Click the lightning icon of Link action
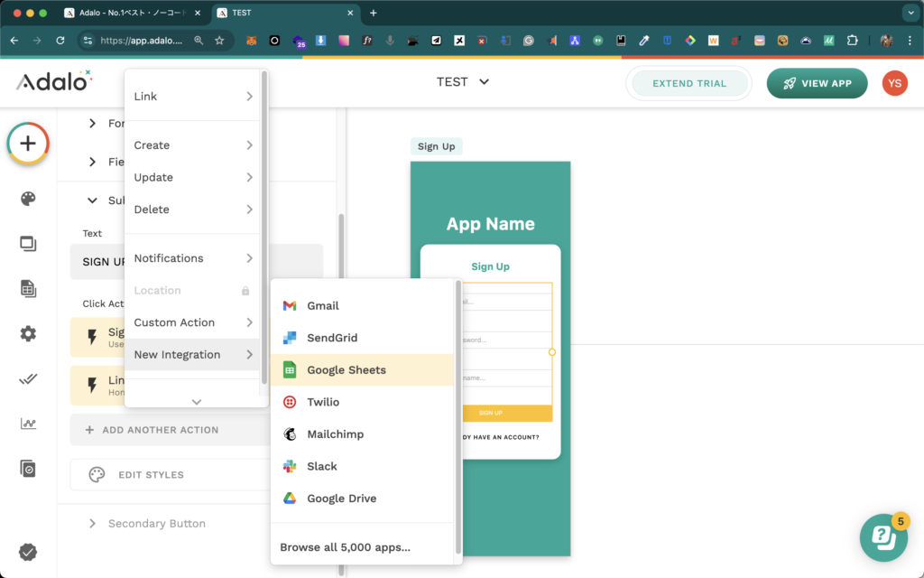The height and width of the screenshot is (578, 924). coord(92,385)
